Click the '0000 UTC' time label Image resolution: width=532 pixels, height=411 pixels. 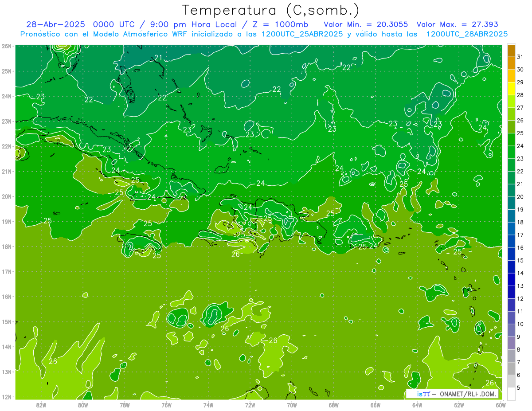click(115, 24)
